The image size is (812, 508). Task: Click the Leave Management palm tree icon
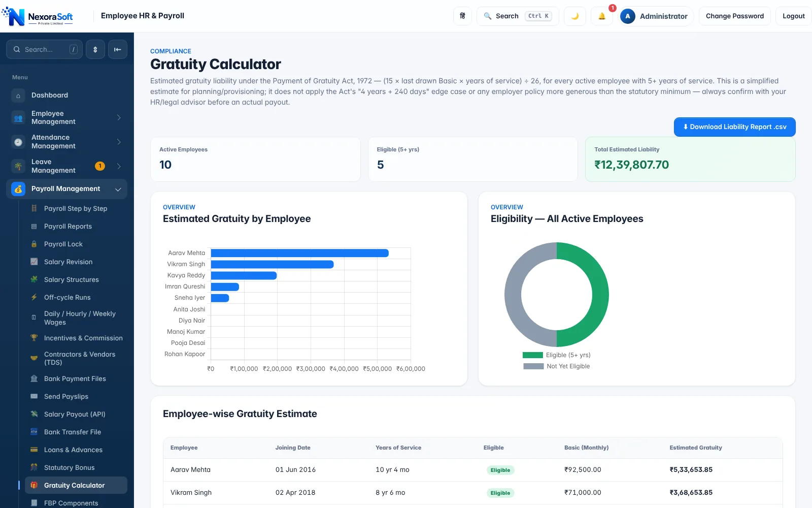(x=18, y=167)
